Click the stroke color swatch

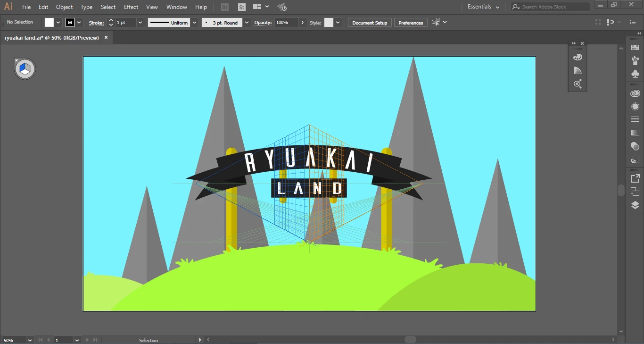point(70,22)
